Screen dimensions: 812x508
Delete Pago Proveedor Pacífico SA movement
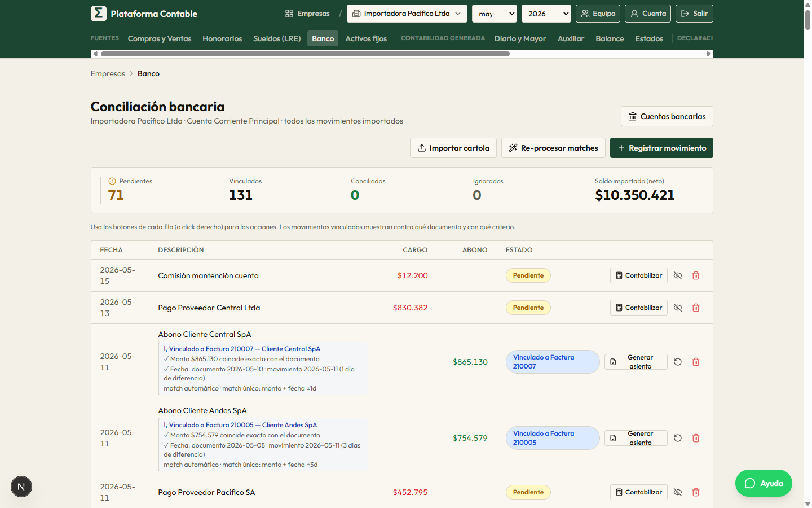[x=696, y=492]
